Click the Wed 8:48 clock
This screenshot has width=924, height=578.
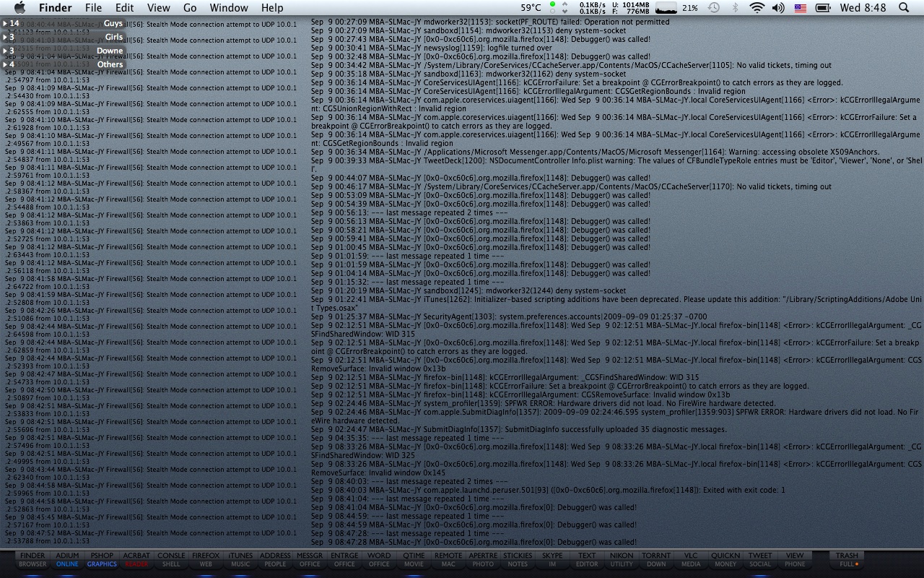[x=863, y=8]
